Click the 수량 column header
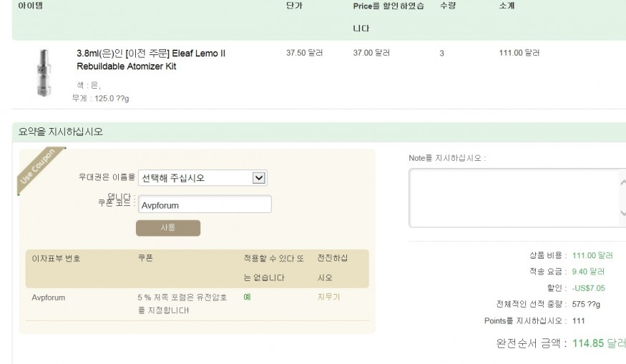This screenshot has height=364, width=626. [x=448, y=6]
